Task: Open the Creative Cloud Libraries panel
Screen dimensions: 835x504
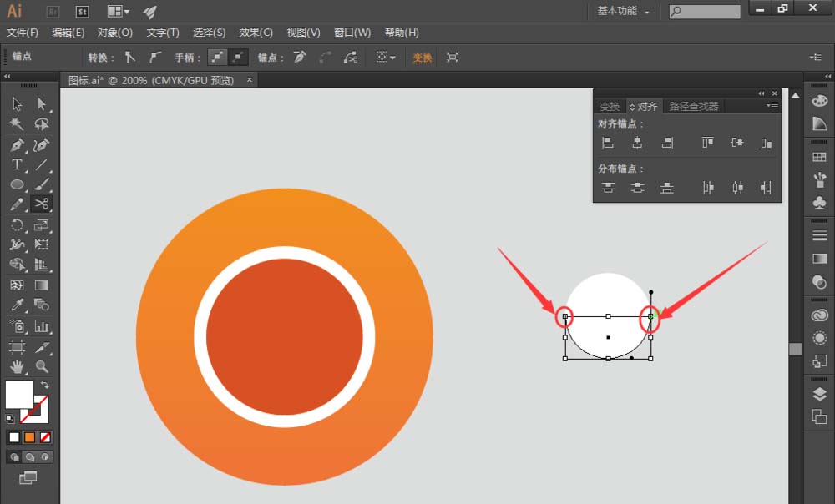Action: point(820,315)
